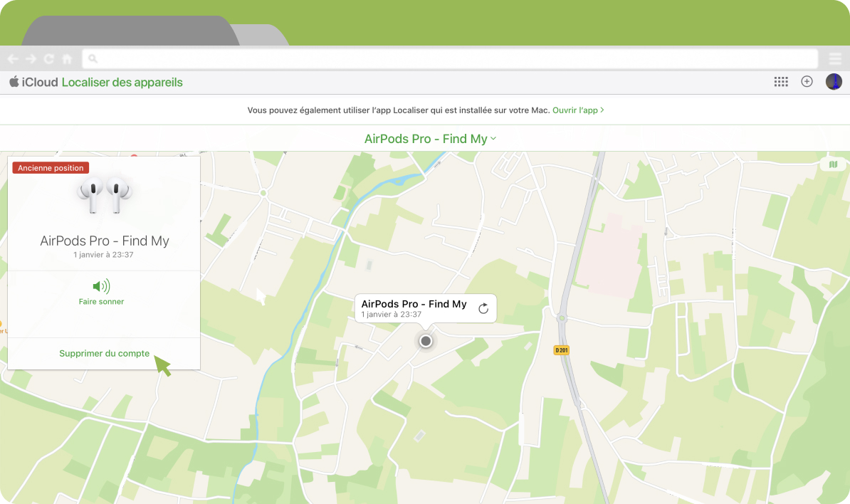The height and width of the screenshot is (504, 850).
Task: Expand the AirPods Pro - Find My device dropdown
Action: click(x=431, y=139)
